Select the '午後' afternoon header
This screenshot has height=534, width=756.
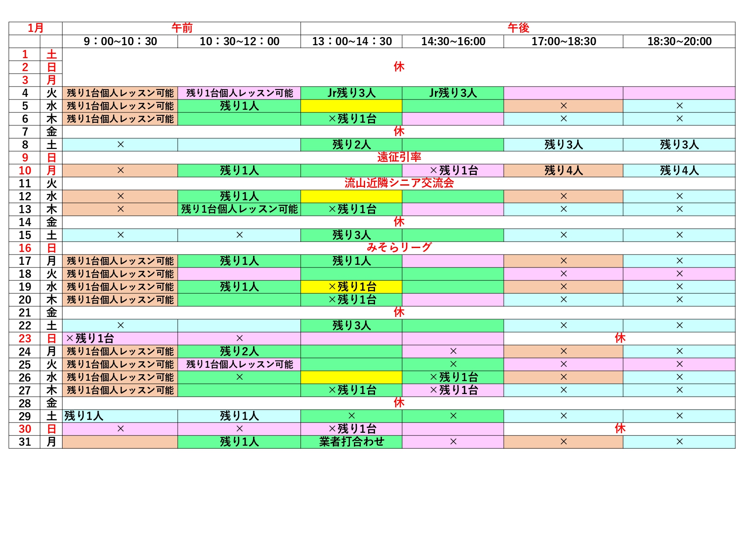pyautogui.click(x=518, y=28)
